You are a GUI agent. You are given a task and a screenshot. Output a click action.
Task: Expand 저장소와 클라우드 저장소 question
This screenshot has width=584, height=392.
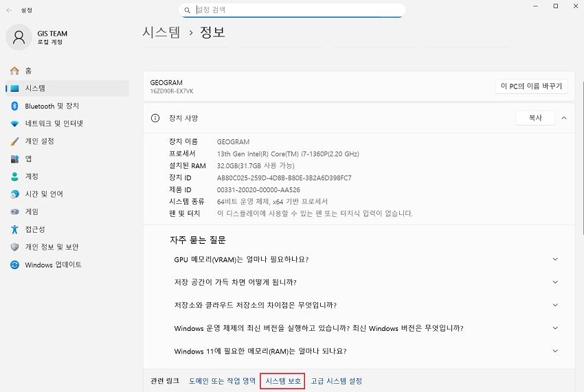point(555,305)
